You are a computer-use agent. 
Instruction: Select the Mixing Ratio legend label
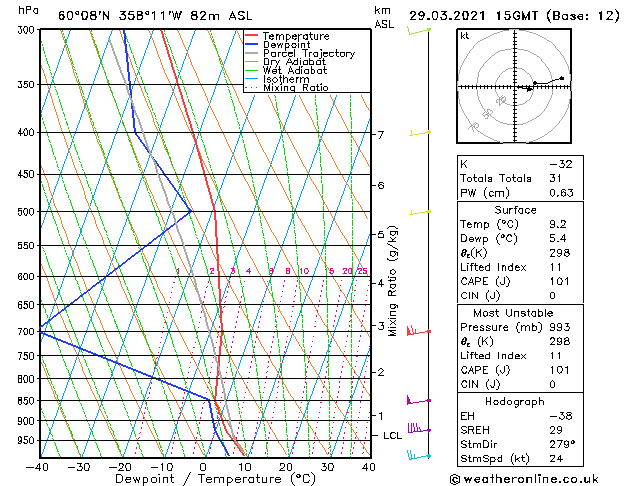296,87
